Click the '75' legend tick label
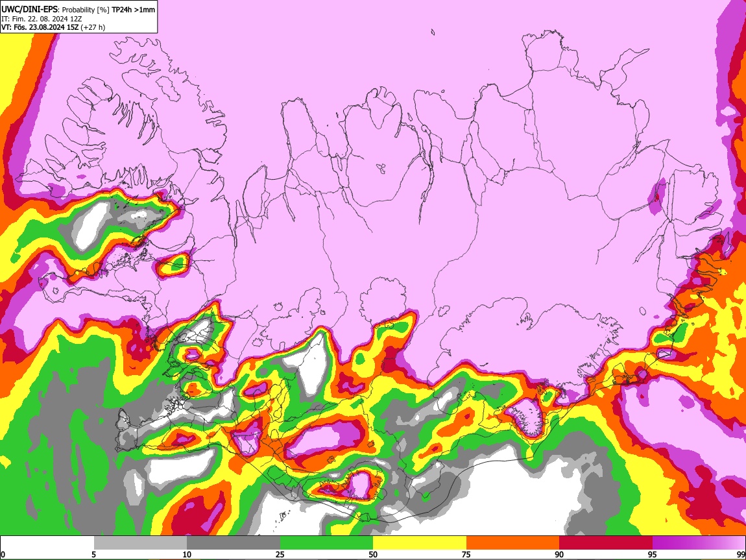Image resolution: width=746 pixels, height=560 pixels. click(466, 554)
